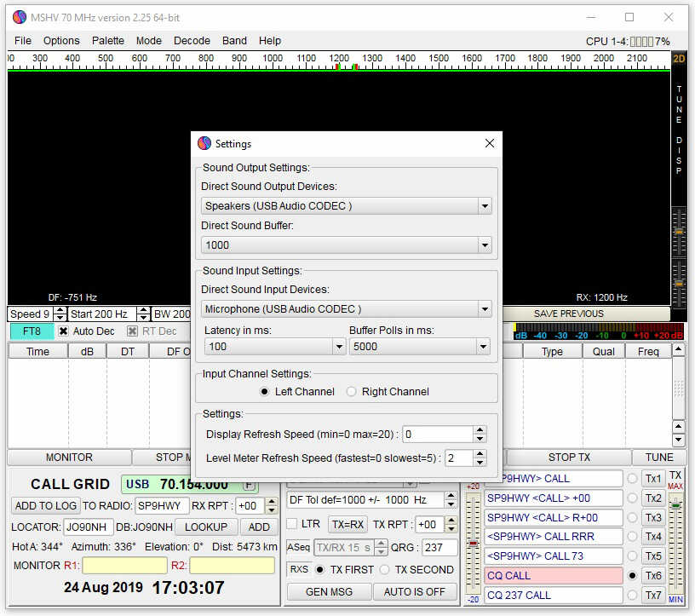The width and height of the screenshot is (695, 616).
Task: Click upper waterfall tune slider
Action: click(679, 232)
